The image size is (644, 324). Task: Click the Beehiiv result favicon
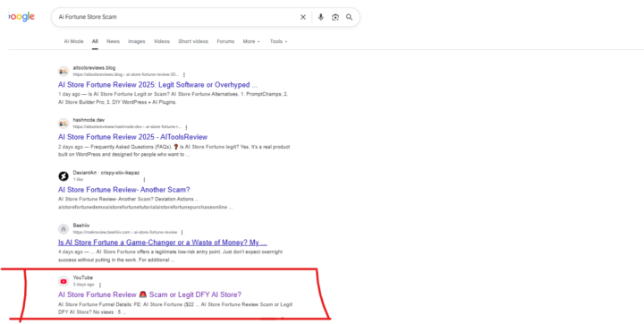(x=64, y=228)
